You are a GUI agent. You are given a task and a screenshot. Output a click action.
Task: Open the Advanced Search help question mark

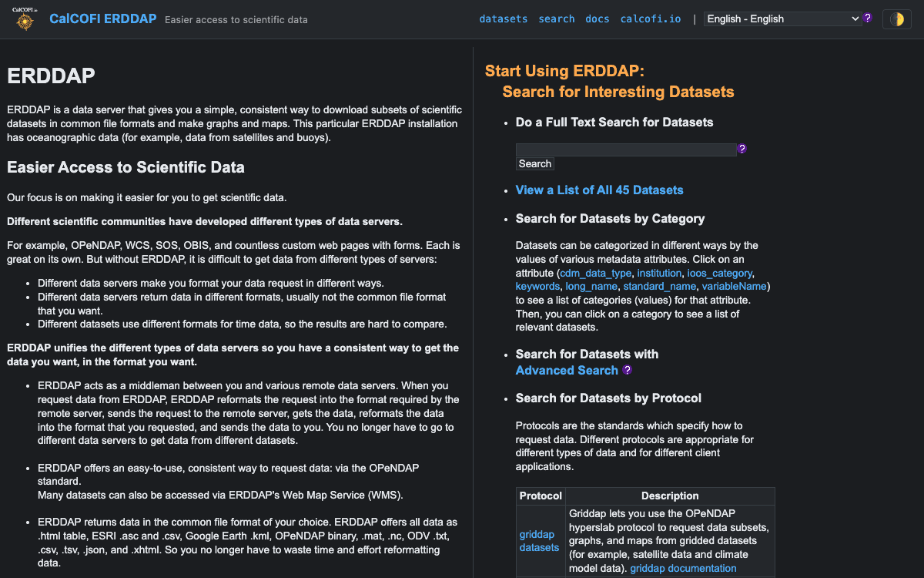pos(628,370)
